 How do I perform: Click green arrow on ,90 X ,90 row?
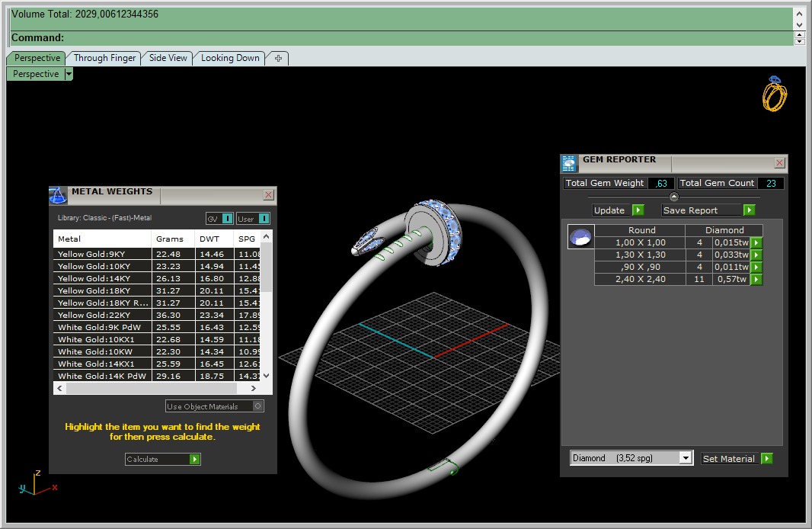click(756, 267)
